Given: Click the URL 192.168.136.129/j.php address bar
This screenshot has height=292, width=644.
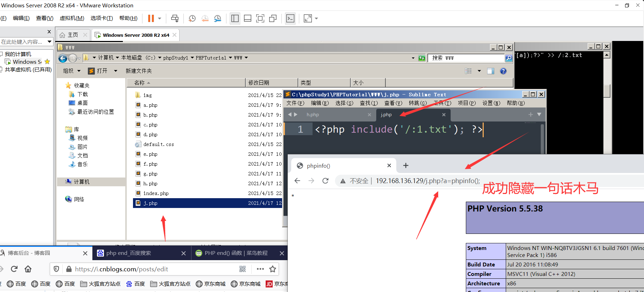Looking at the screenshot, I should pyautogui.click(x=428, y=181).
